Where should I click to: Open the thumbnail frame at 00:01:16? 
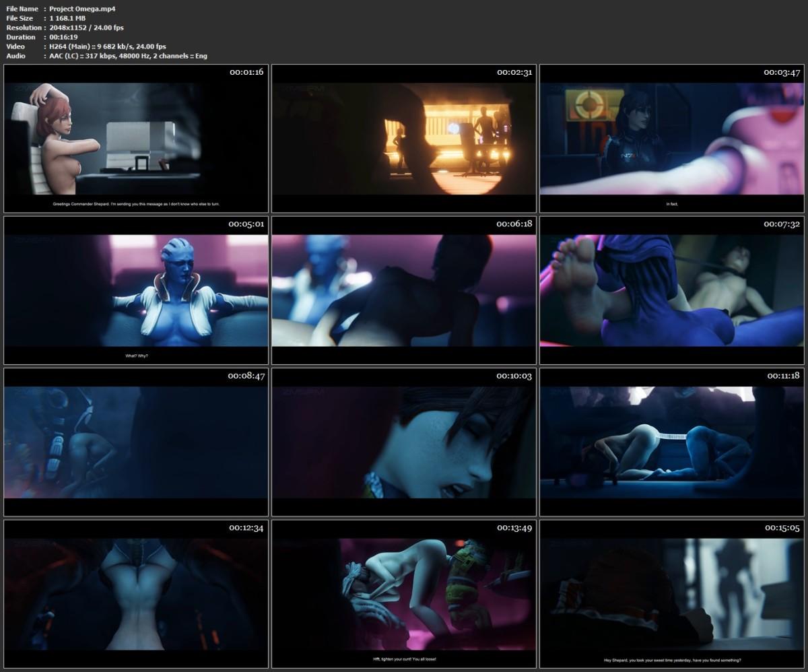click(136, 139)
